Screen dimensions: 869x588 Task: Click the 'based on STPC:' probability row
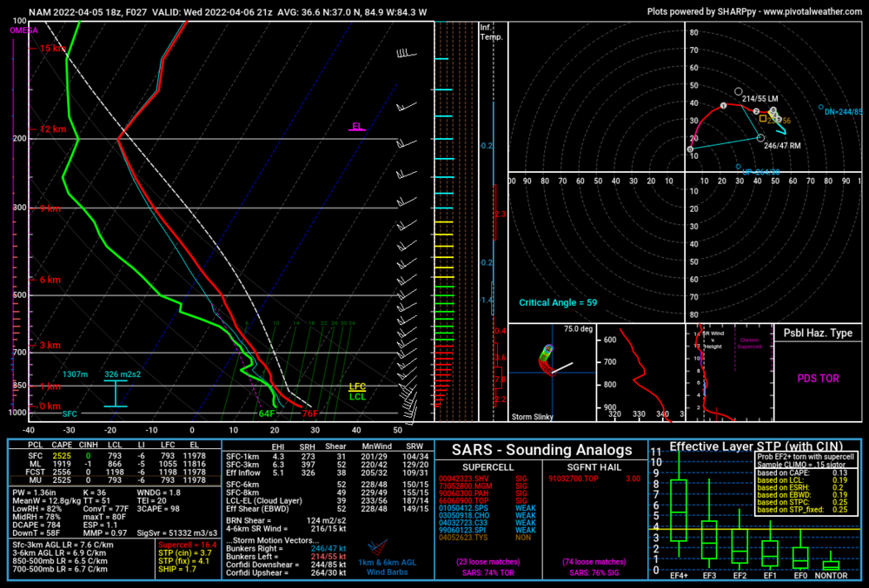click(x=802, y=502)
